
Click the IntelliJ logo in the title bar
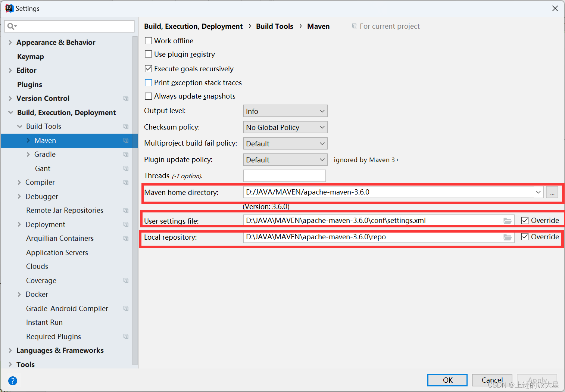click(x=9, y=8)
